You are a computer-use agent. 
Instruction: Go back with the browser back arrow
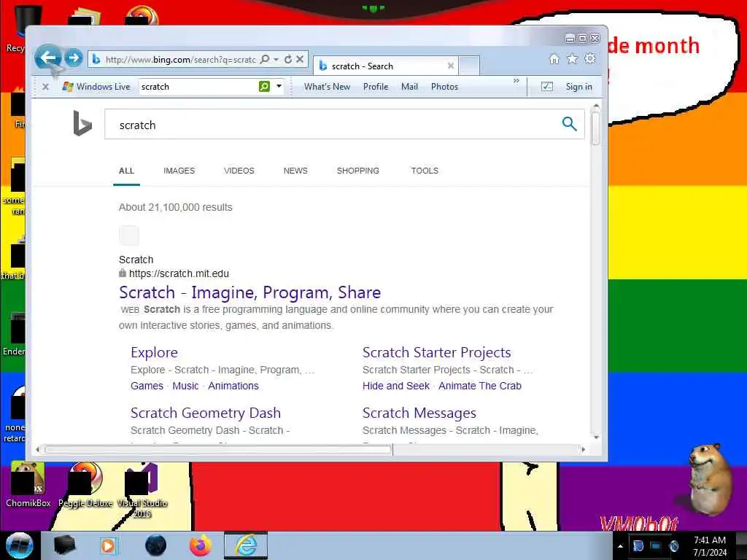(x=48, y=58)
